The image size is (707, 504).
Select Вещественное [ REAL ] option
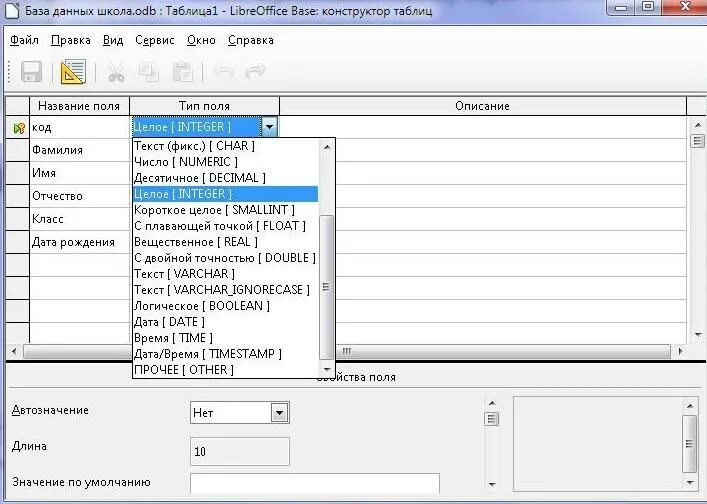point(225,242)
